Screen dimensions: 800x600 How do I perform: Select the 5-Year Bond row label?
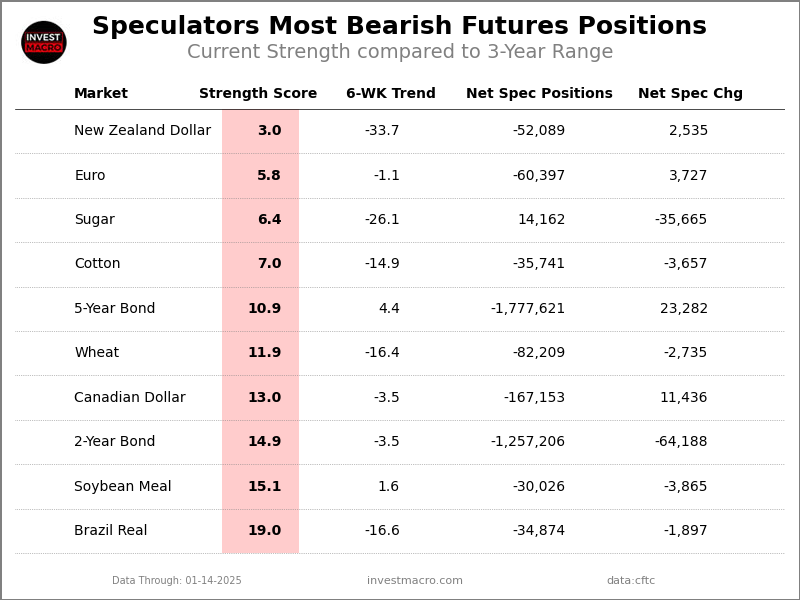tap(115, 309)
